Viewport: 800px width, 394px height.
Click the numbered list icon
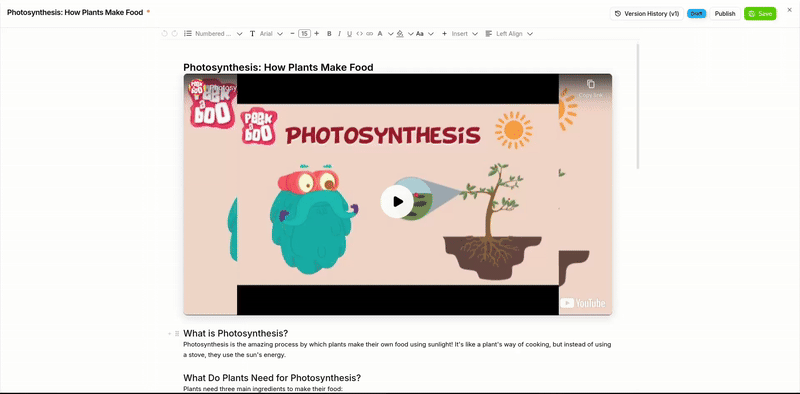[x=188, y=34]
